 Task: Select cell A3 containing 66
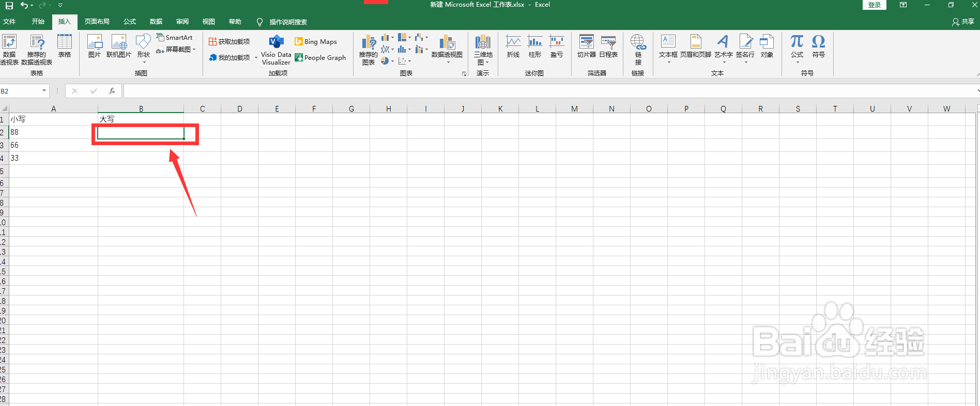(53, 145)
